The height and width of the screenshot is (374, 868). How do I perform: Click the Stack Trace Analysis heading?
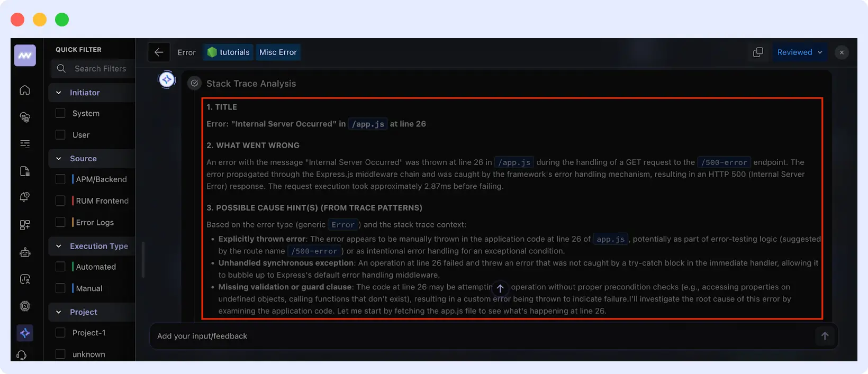pyautogui.click(x=251, y=84)
